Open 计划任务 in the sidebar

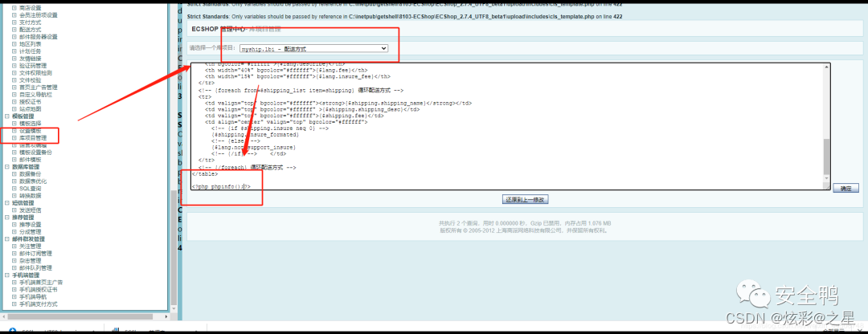pyautogui.click(x=30, y=51)
